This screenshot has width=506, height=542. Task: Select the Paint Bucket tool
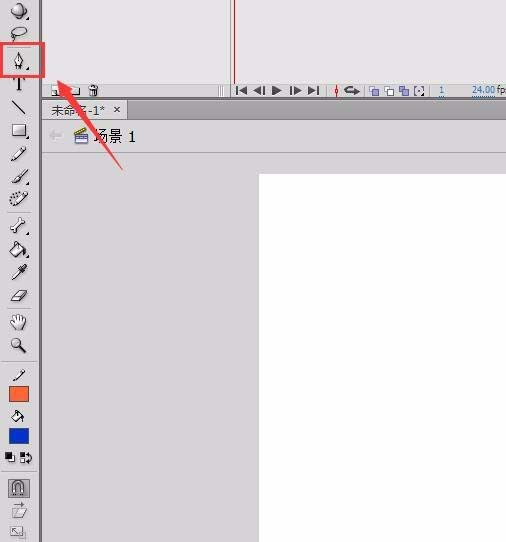pos(19,249)
